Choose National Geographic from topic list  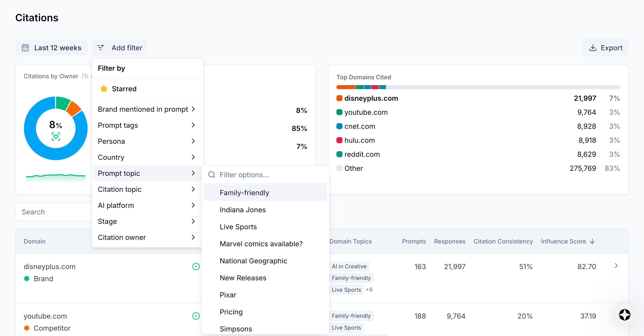click(x=253, y=261)
